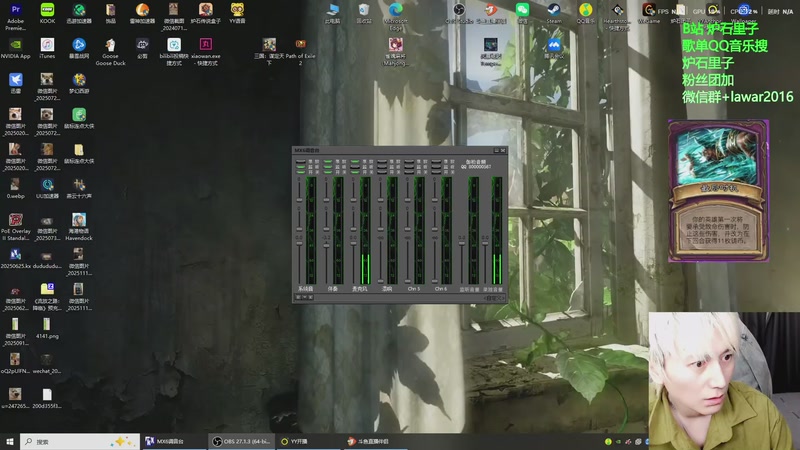The height and width of the screenshot is (450, 800).
Task: Open the OBS Studio desktop icon
Action: pos(459,13)
